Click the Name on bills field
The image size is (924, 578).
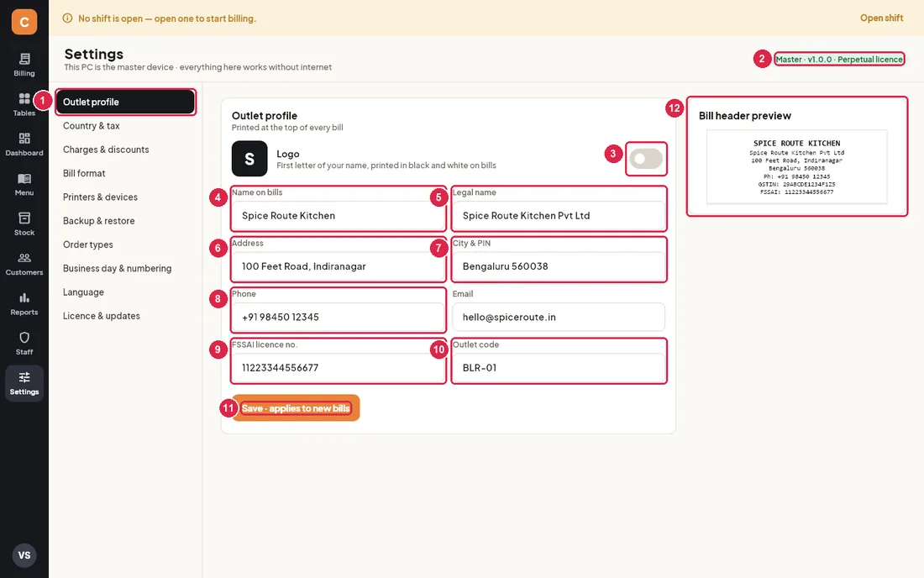(339, 216)
